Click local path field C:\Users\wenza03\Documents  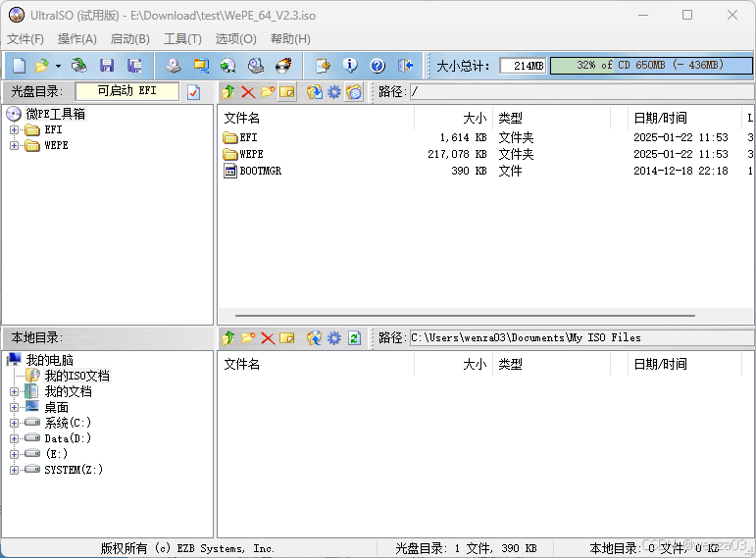(x=581, y=337)
